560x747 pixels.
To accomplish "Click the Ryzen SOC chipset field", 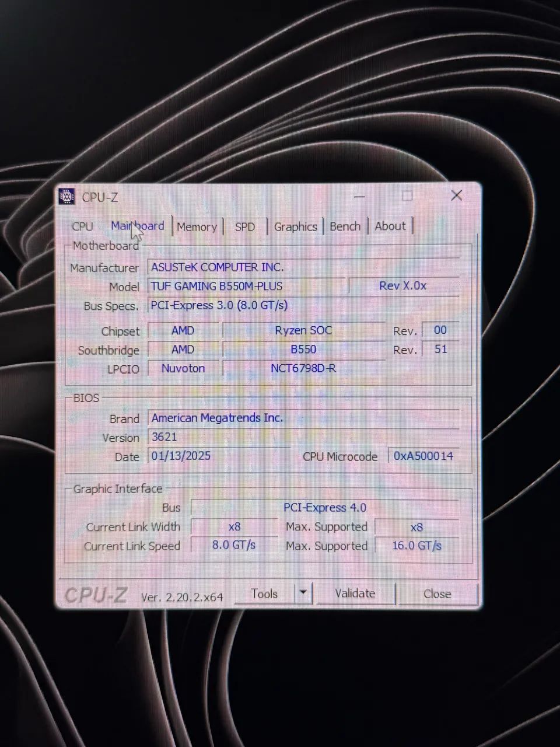I will pos(303,330).
